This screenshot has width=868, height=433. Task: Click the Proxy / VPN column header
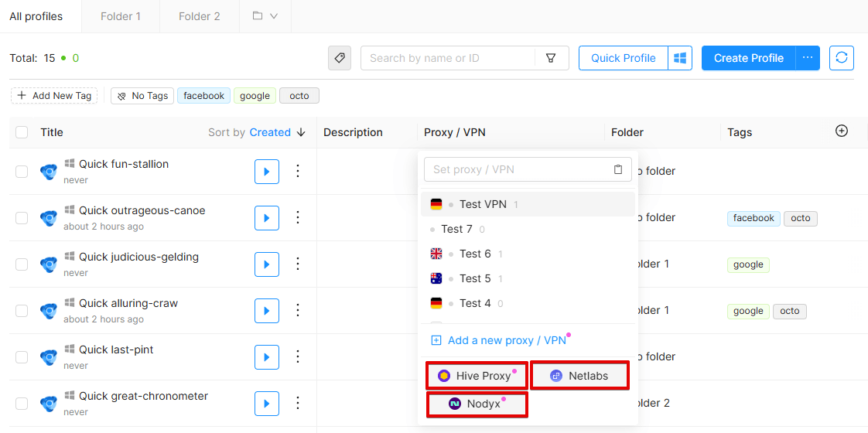point(454,132)
